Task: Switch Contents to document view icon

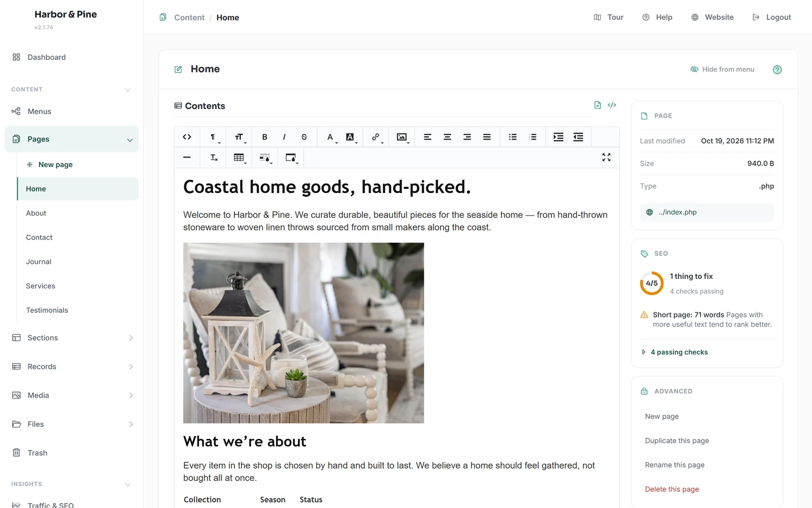Action: click(x=597, y=105)
